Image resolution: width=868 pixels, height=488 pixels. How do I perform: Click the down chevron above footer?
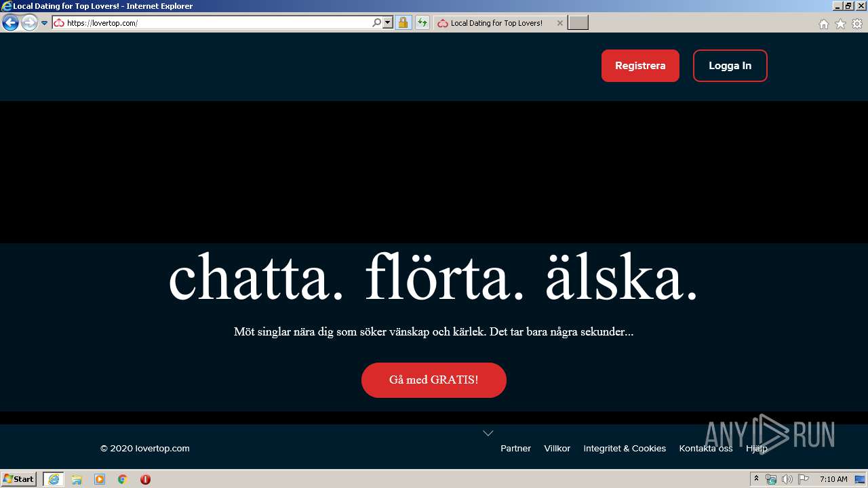point(488,433)
